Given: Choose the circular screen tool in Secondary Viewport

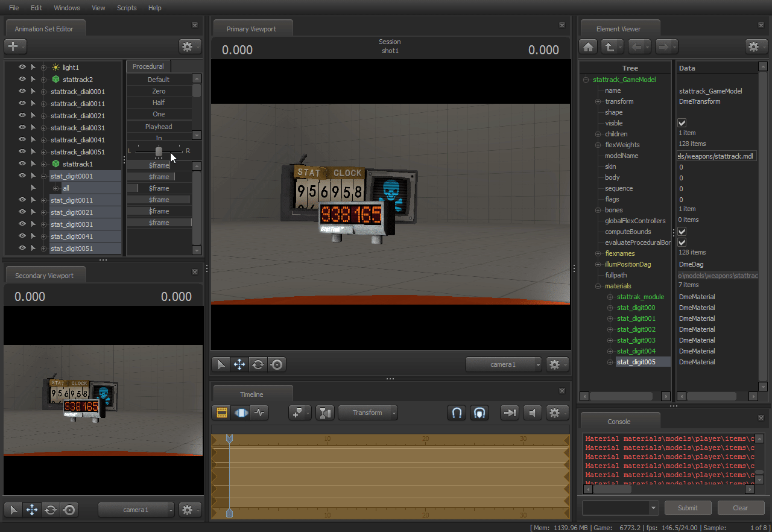Looking at the screenshot, I should coord(69,510).
